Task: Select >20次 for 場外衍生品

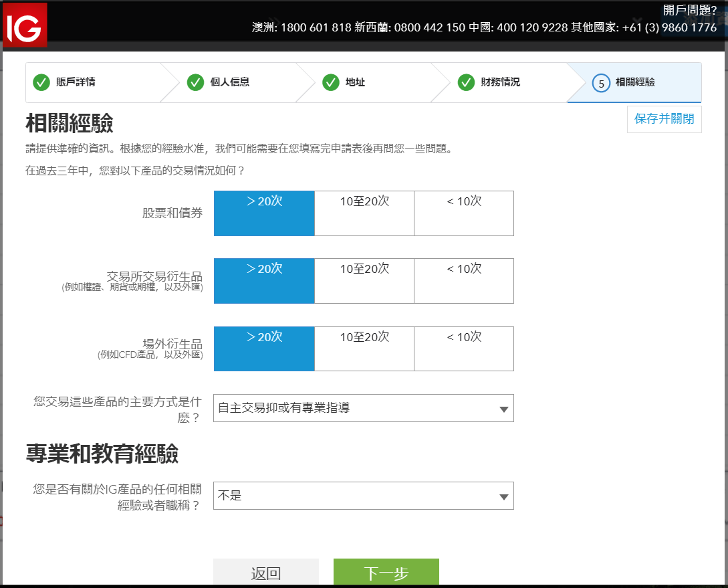Action: pyautogui.click(x=263, y=348)
